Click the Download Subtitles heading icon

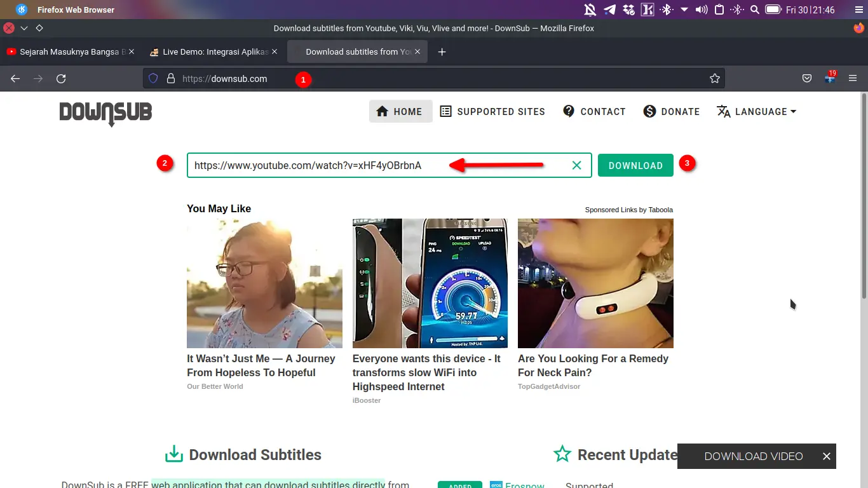pyautogui.click(x=173, y=454)
